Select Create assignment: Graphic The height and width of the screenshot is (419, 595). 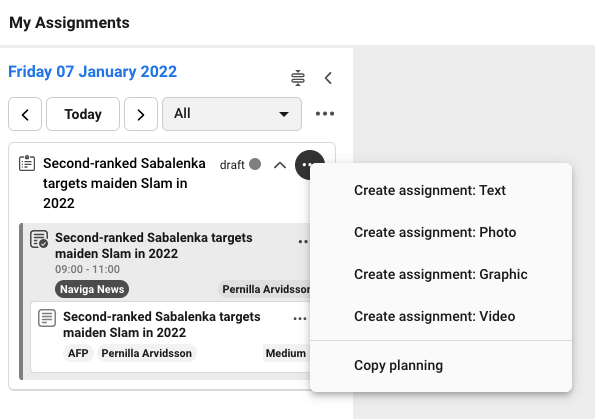(441, 274)
